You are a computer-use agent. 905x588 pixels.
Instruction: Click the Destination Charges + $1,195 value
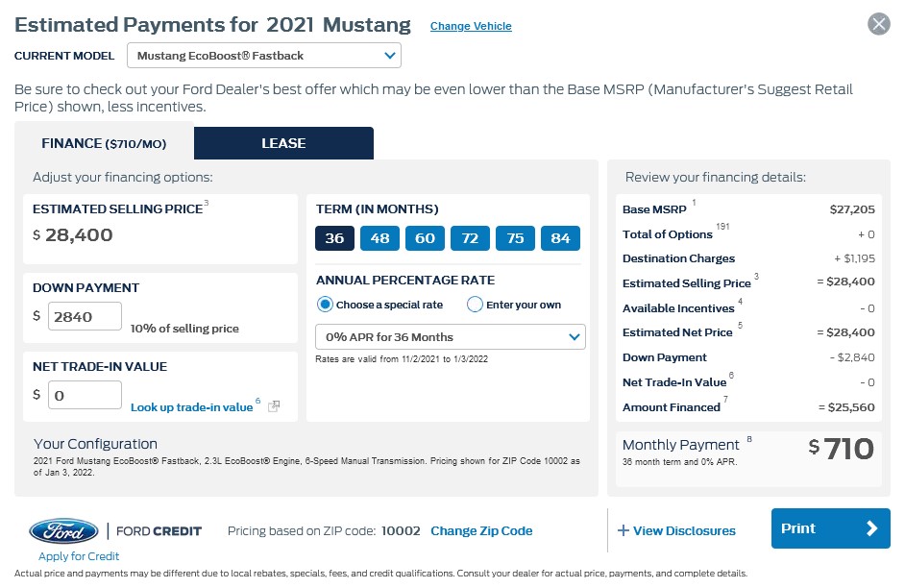click(854, 258)
